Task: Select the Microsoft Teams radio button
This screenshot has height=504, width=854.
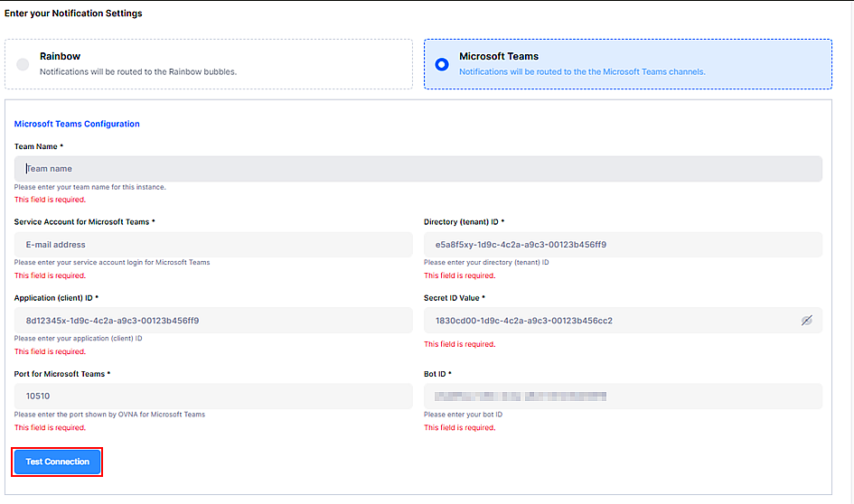Action: coord(442,64)
